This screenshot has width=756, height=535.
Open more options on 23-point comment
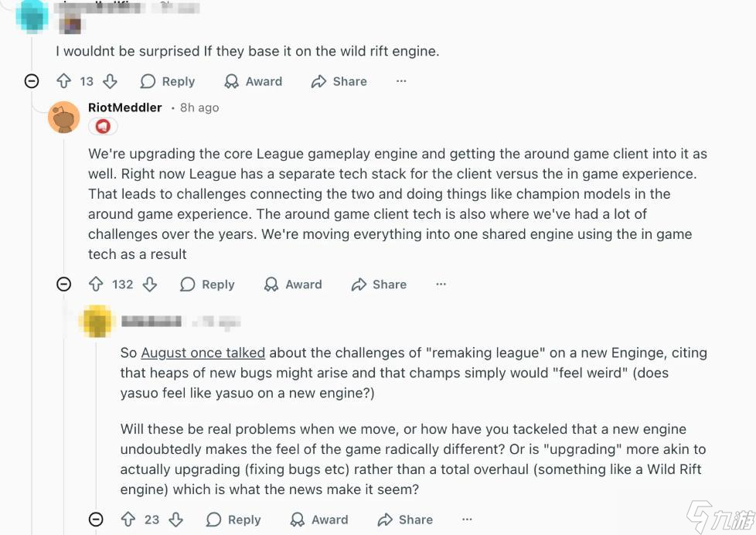click(x=467, y=520)
